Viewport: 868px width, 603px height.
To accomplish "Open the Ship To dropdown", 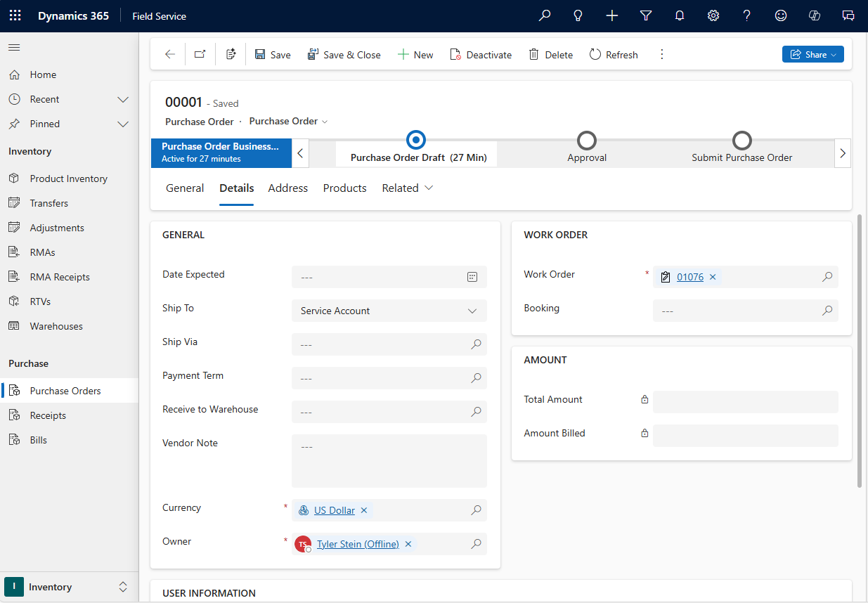I will 472,311.
